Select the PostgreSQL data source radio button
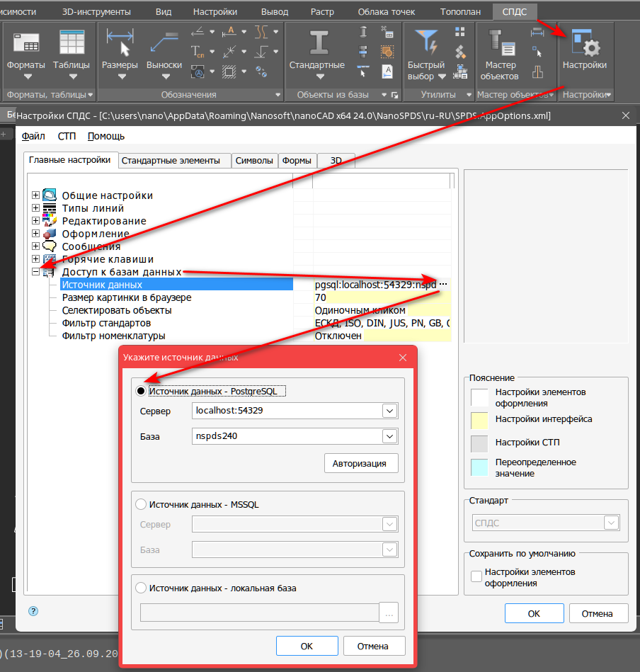This screenshot has width=640, height=672. (141, 391)
